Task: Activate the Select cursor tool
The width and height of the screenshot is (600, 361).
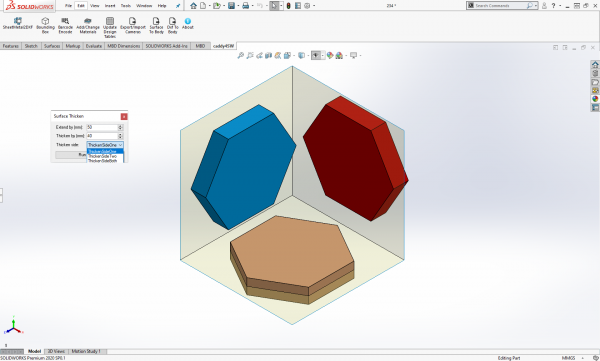Action: [274, 6]
